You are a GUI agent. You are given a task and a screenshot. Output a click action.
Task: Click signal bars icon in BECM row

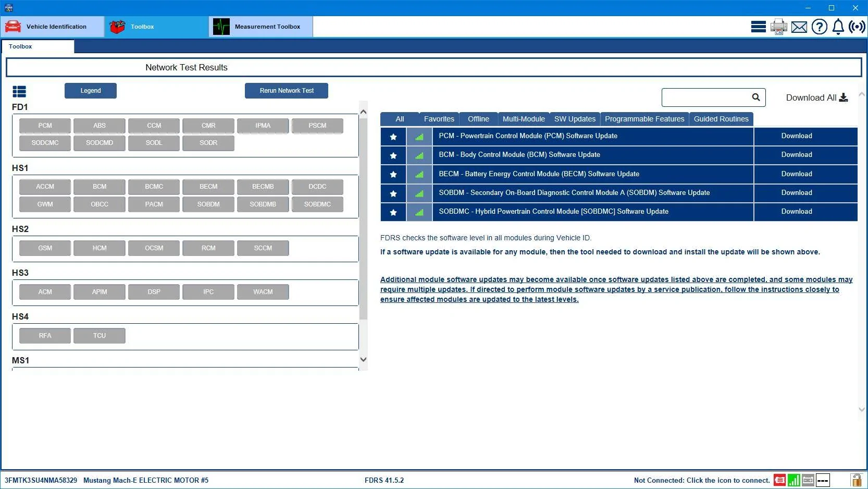pos(419,174)
